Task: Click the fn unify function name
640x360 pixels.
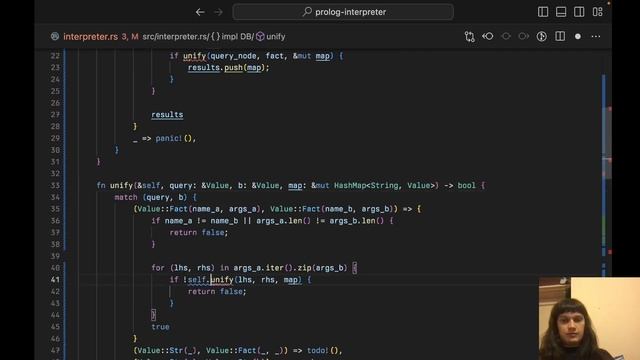Action: [122, 186]
